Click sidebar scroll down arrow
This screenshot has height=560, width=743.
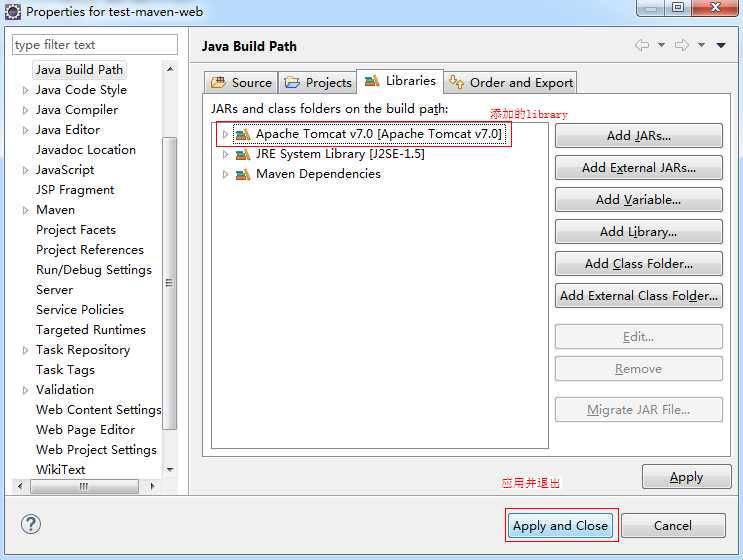pyautogui.click(x=170, y=470)
